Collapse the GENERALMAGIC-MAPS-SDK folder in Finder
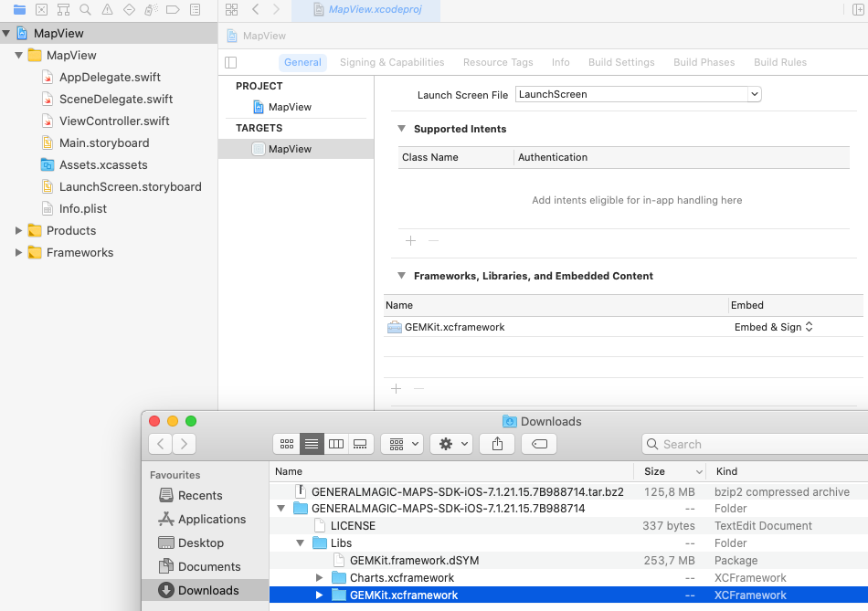Viewport: 868px width, 611px height. pyautogui.click(x=281, y=508)
